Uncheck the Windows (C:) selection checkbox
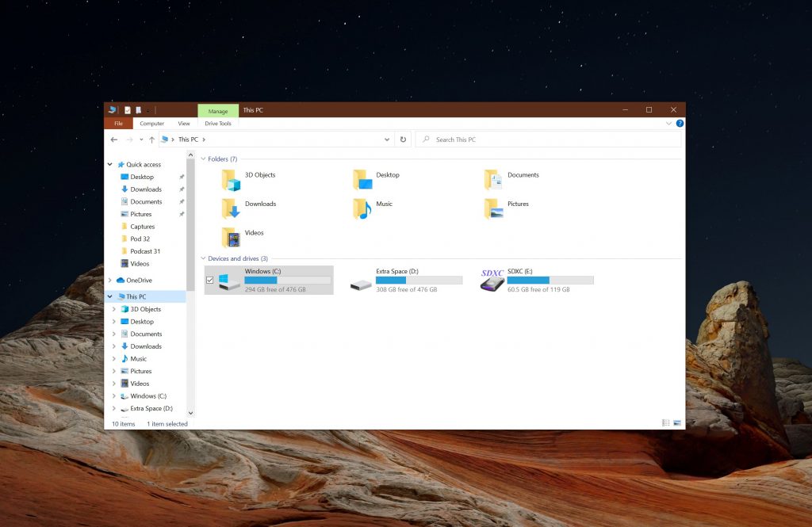This screenshot has width=812, height=527. tap(209, 280)
